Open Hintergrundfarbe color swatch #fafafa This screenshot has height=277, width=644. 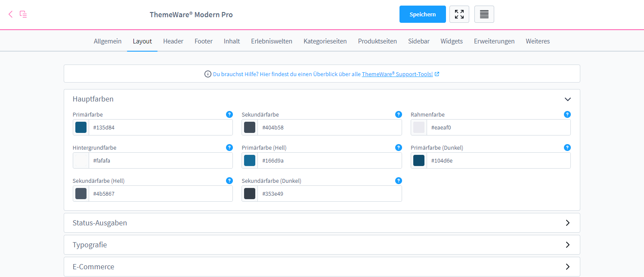pos(81,160)
